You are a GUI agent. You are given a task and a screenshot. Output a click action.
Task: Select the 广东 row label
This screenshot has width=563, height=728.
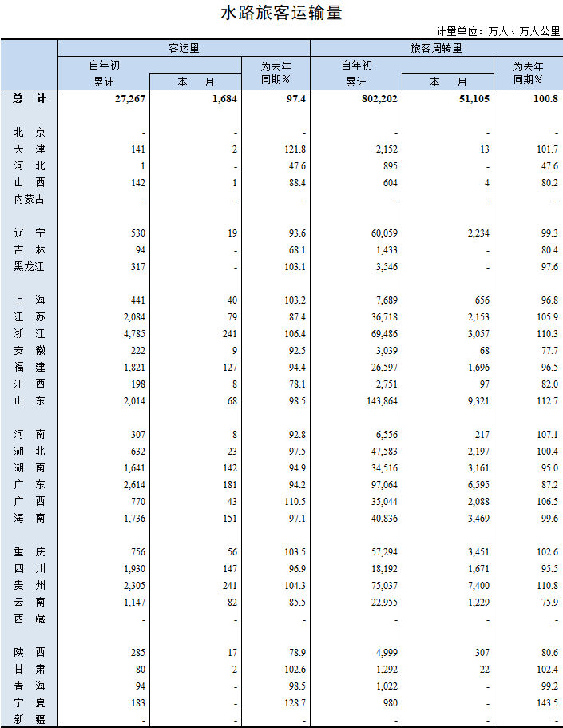tap(29, 485)
